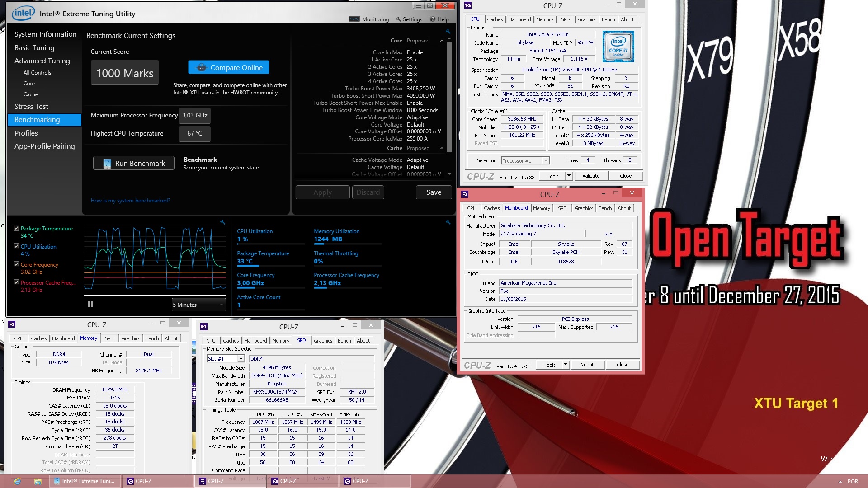
Task: Toggle Processor Cache Frequency graph checkbox
Action: tap(16, 282)
